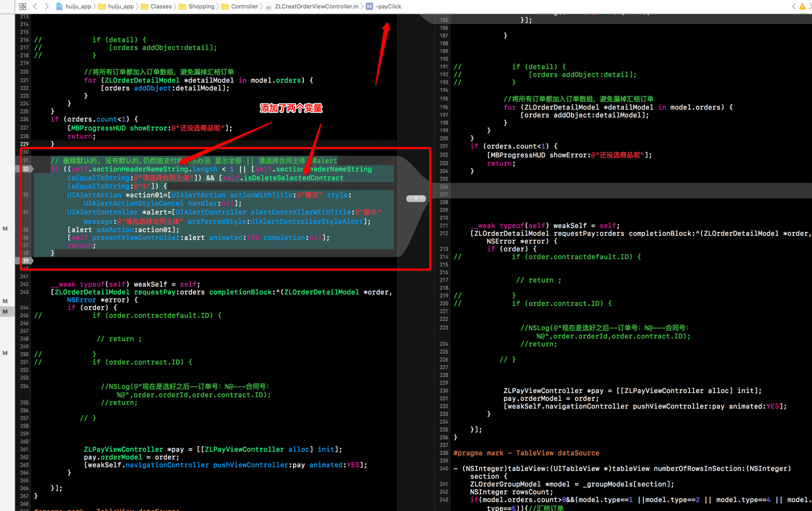Click 'isEqualToString:@"1"' in left pane
Viewport: 812px width, 511px height.
pyautogui.click(x=109, y=186)
